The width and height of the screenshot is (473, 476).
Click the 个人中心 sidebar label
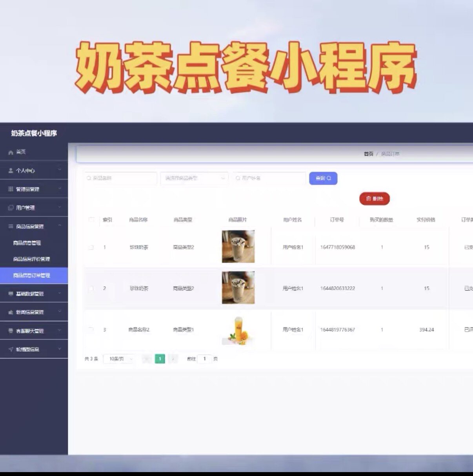(x=25, y=171)
